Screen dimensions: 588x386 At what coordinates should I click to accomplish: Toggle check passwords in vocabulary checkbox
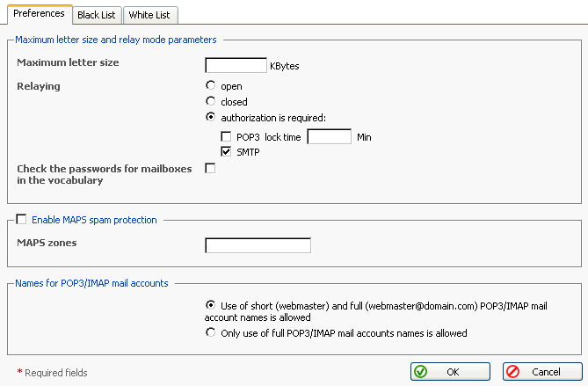point(210,168)
